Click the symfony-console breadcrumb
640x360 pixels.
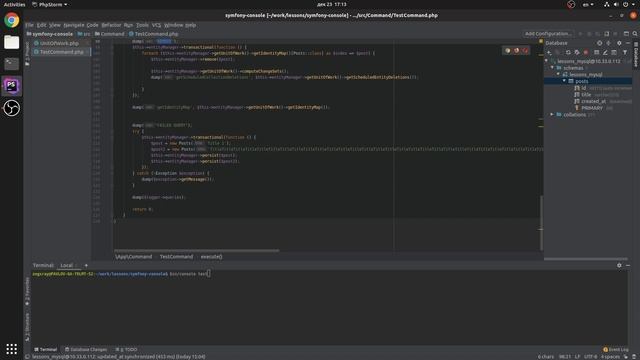(x=49, y=34)
